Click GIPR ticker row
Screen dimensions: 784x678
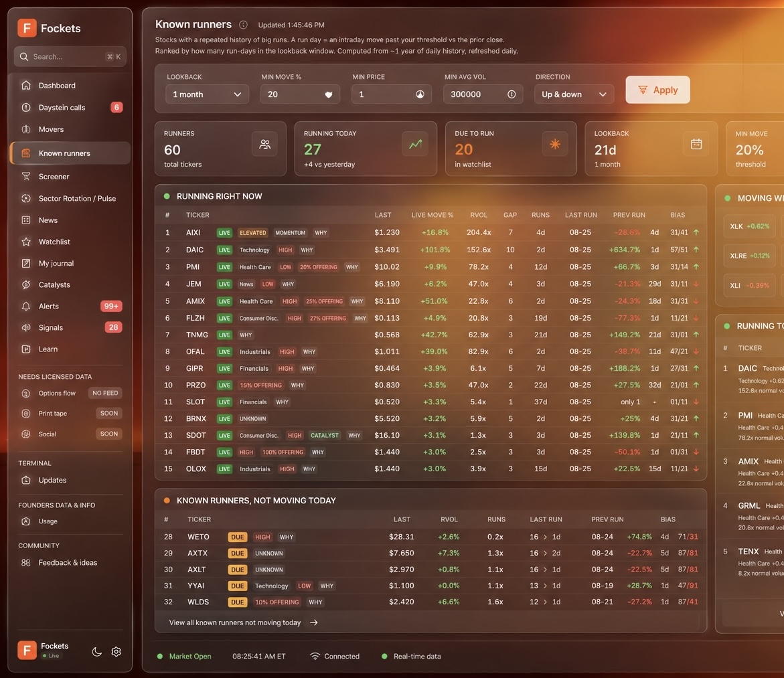430,369
